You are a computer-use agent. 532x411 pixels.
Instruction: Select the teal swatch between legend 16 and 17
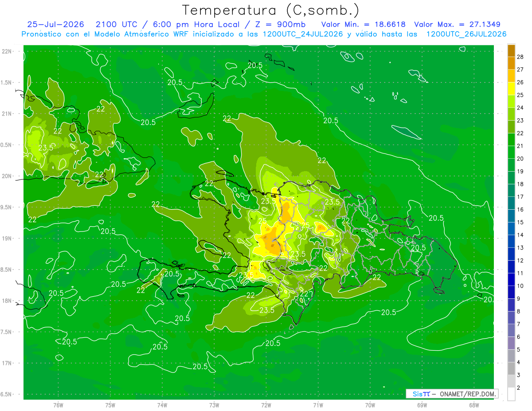[511, 204]
